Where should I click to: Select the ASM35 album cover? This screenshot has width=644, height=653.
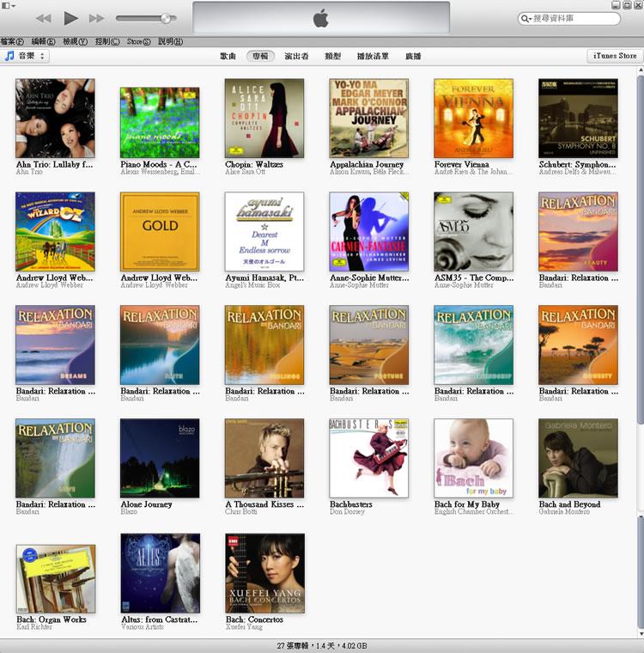coord(473,231)
